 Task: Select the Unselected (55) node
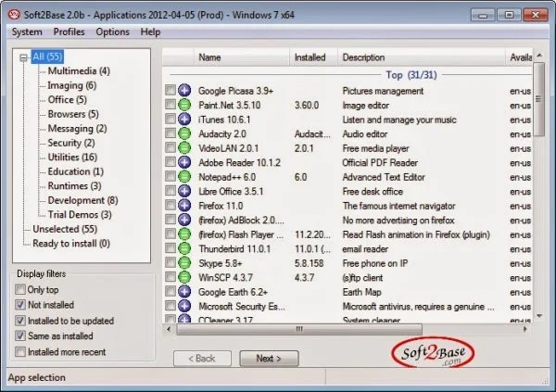pos(65,229)
